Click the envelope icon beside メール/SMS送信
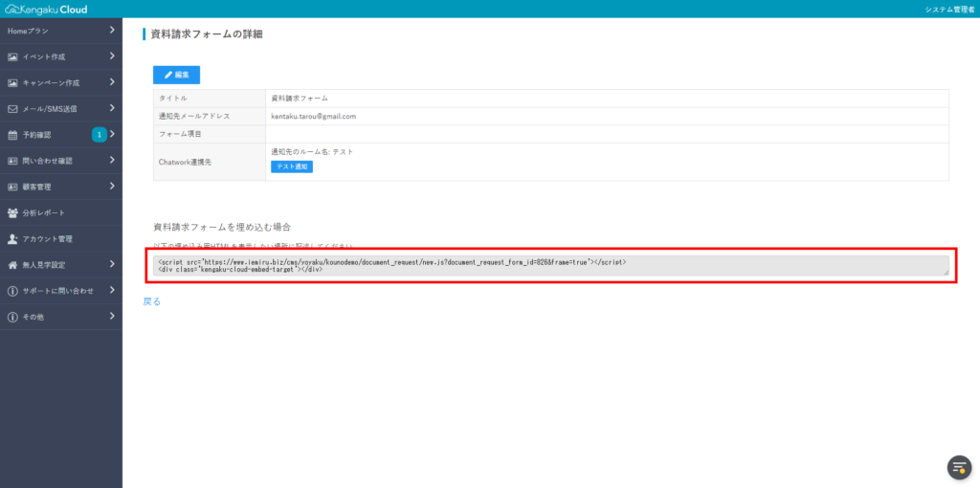This screenshot has height=488, width=980. coord(12,109)
